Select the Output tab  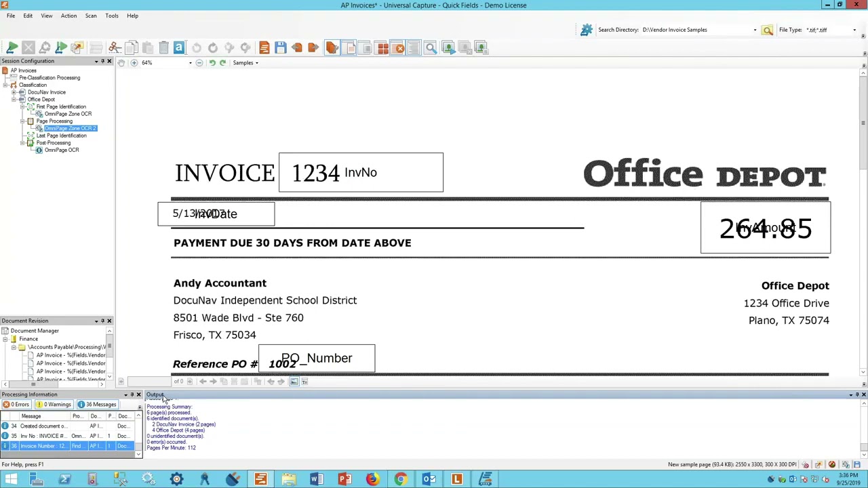pos(155,395)
